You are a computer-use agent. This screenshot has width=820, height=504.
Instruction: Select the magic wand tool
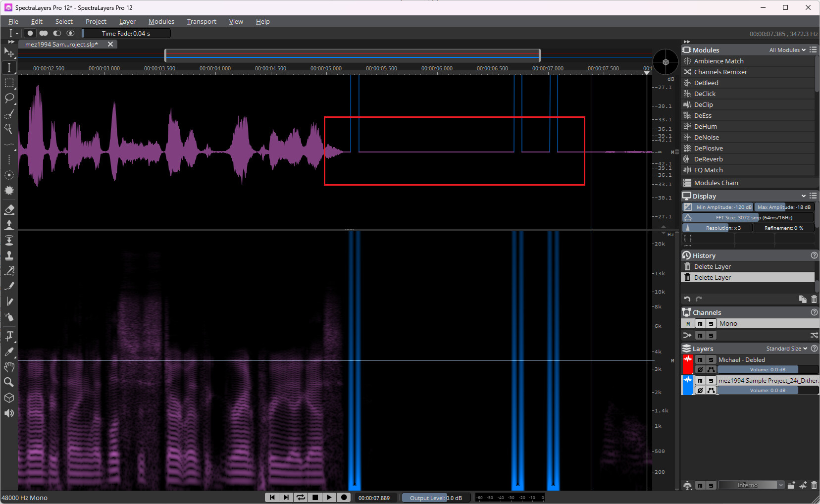(9, 129)
